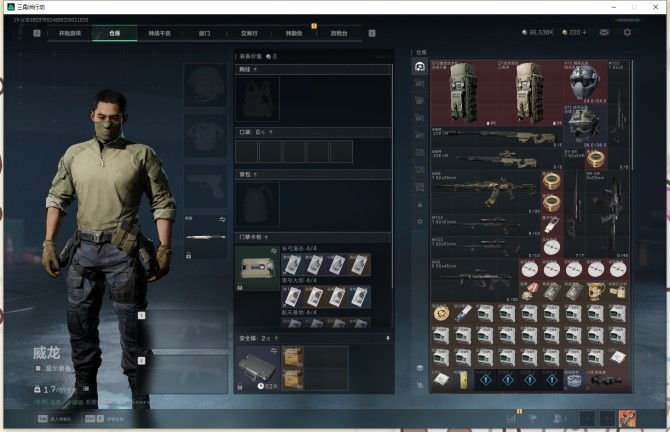Switch to the 部门 tab
Screen dimensions: 670x432
[x=204, y=33]
